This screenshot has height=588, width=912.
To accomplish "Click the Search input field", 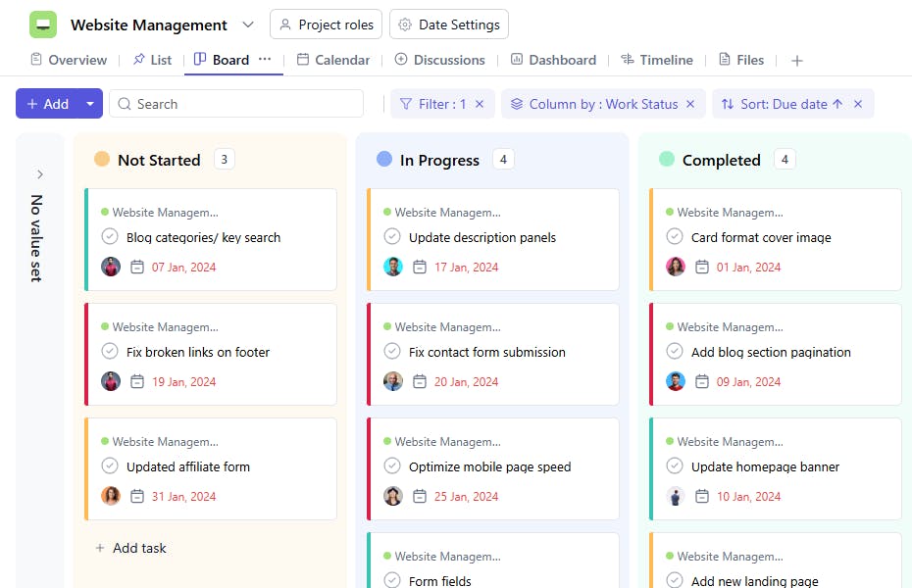I will click(245, 104).
